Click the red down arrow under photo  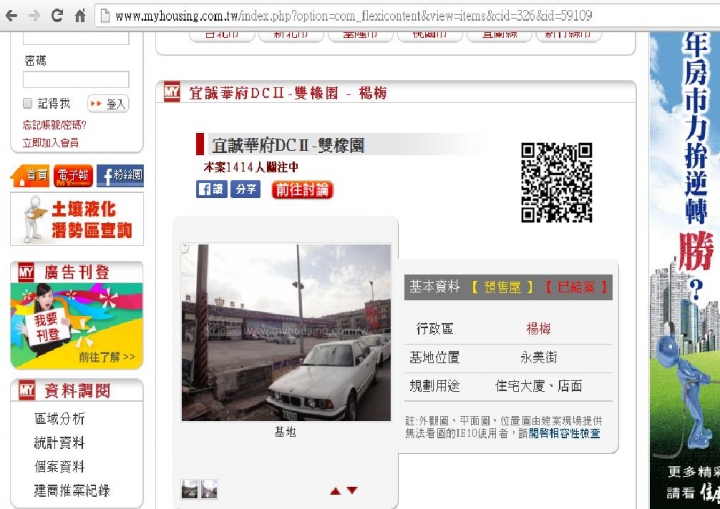coord(352,491)
